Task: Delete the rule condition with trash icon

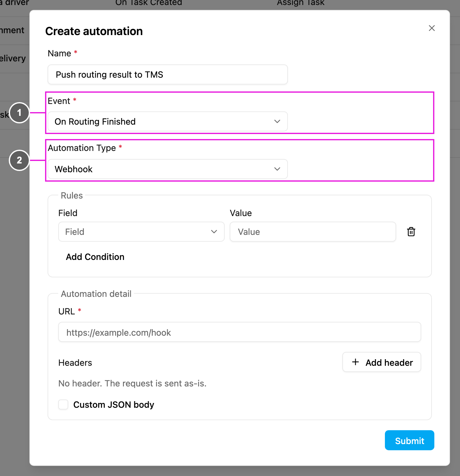Action: pyautogui.click(x=411, y=232)
